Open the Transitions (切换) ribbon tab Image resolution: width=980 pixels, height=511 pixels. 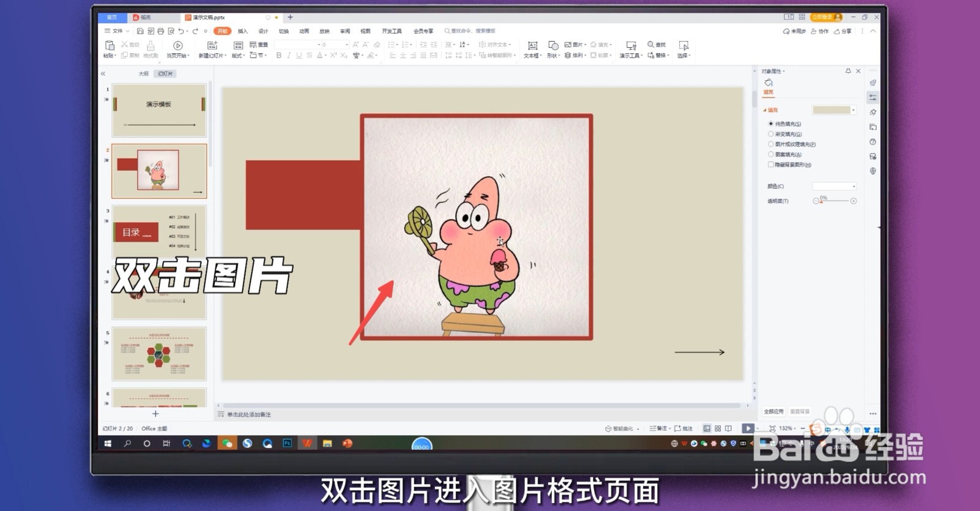pos(284,31)
